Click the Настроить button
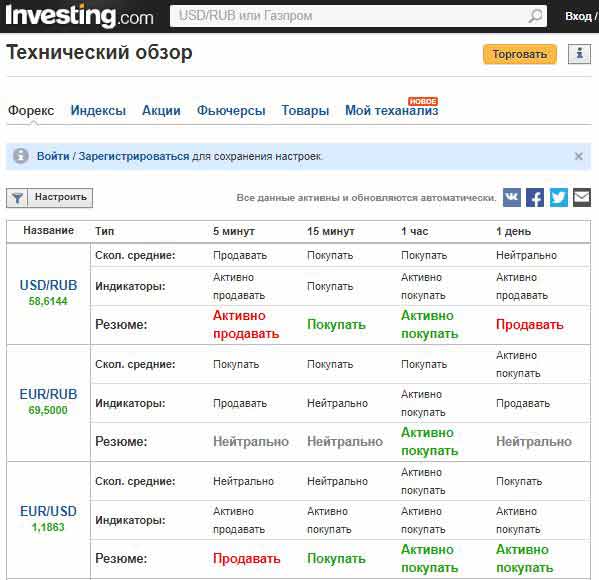This screenshot has height=580, width=599. pyautogui.click(x=60, y=198)
